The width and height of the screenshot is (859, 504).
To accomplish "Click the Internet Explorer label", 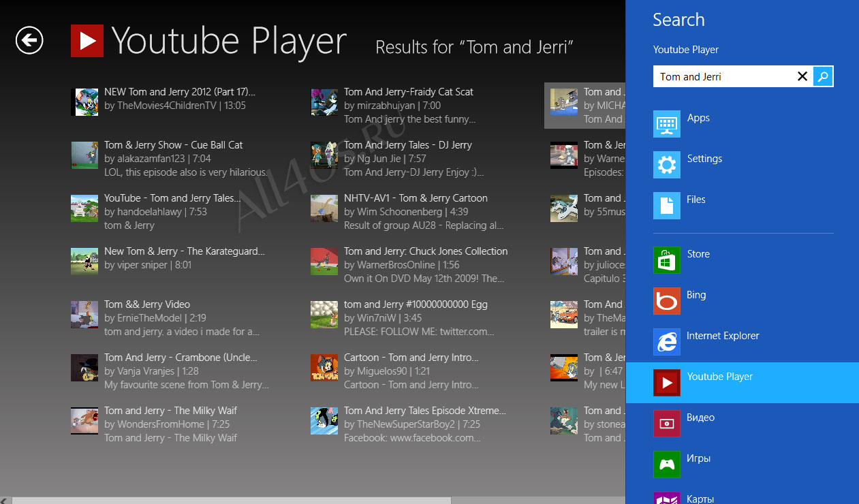I will (723, 336).
